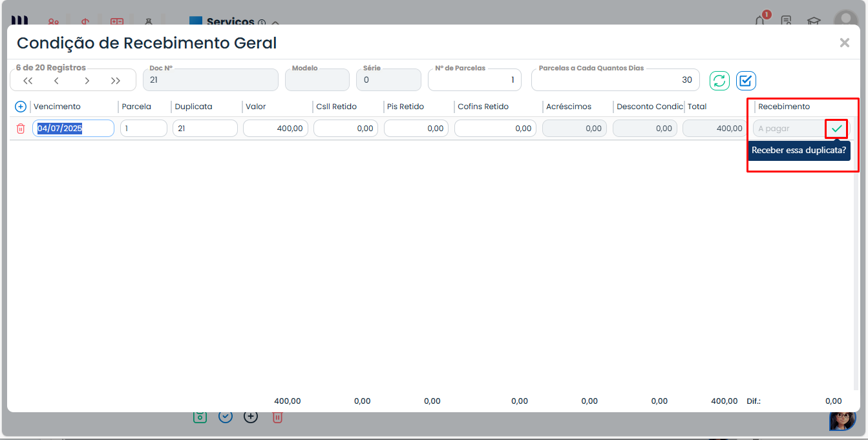This screenshot has width=868, height=440.
Task: Click the Acréscimos value field
Action: pos(575,129)
